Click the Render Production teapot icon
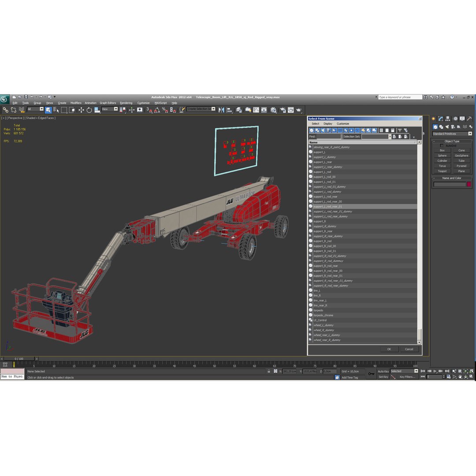Screen dimensions: 476x476 tap(299, 110)
